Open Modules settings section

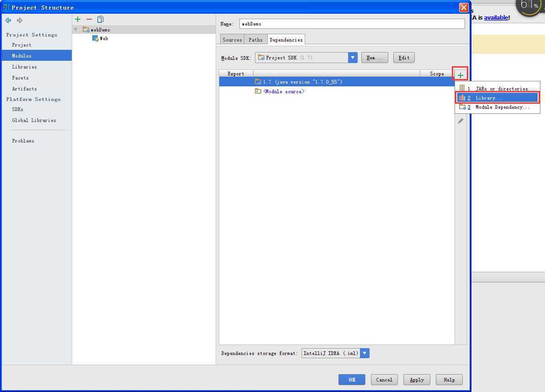[37, 56]
